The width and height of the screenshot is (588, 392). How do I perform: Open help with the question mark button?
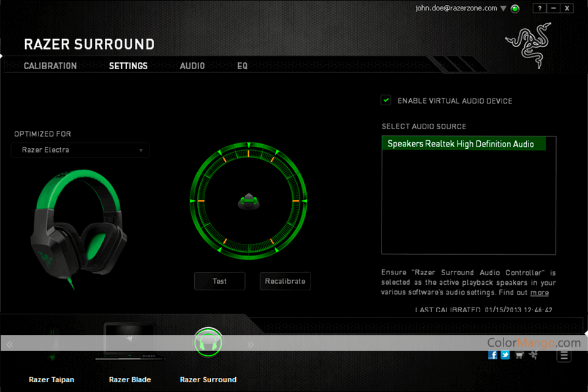point(540,8)
